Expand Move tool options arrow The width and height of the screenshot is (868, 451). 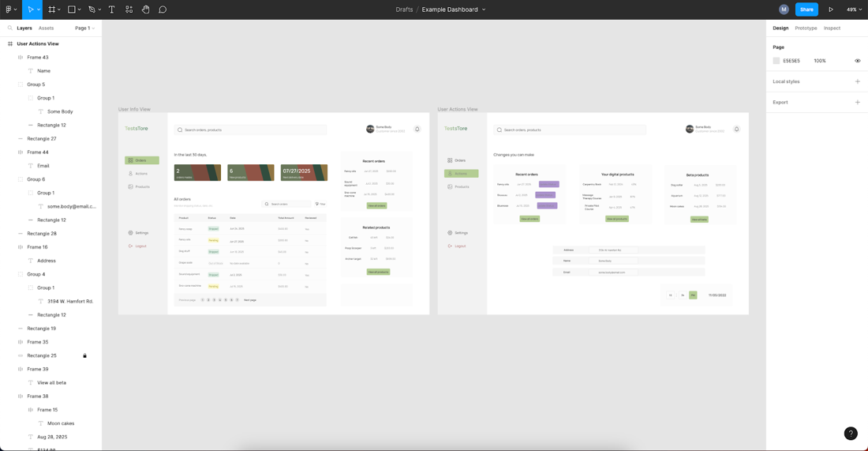[39, 10]
